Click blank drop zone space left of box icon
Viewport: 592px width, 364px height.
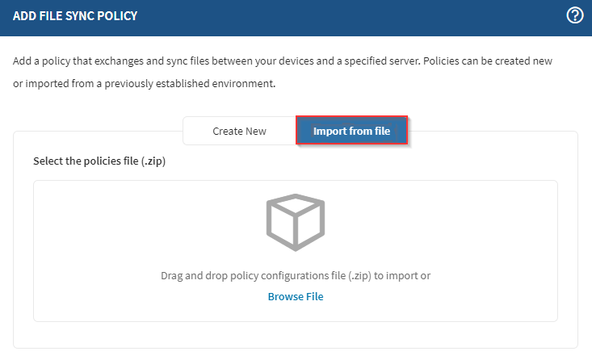coord(145,222)
